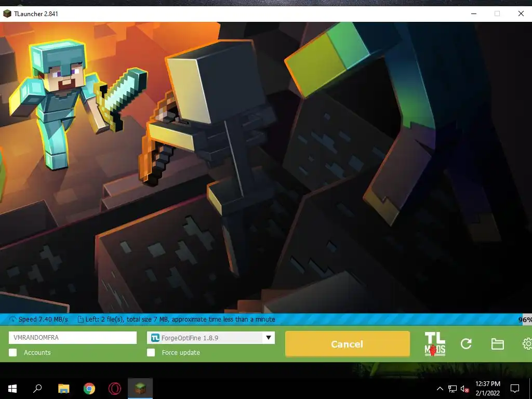The height and width of the screenshot is (399, 532).
Task: Click the TL logo in the version box
Action: 155,338
